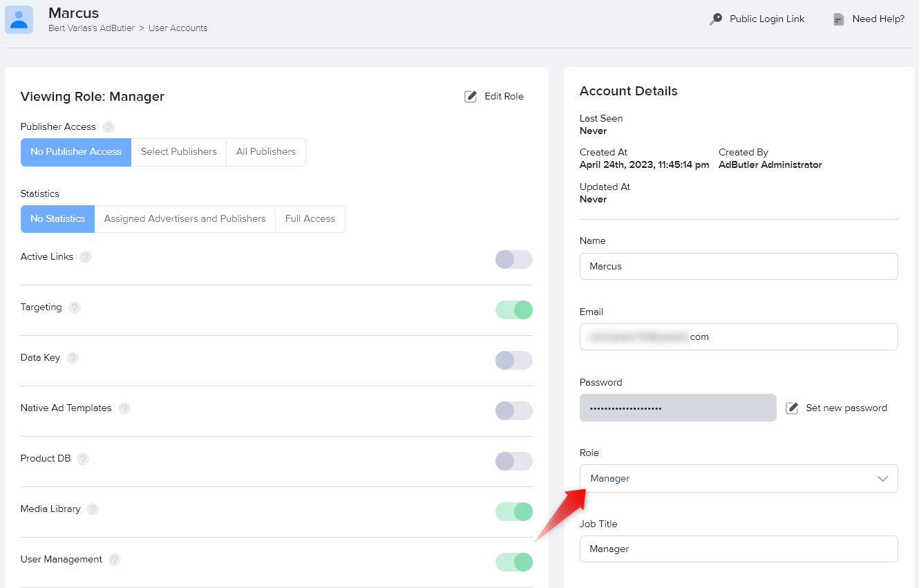Click the key icon beside Public Login Link

click(x=716, y=19)
